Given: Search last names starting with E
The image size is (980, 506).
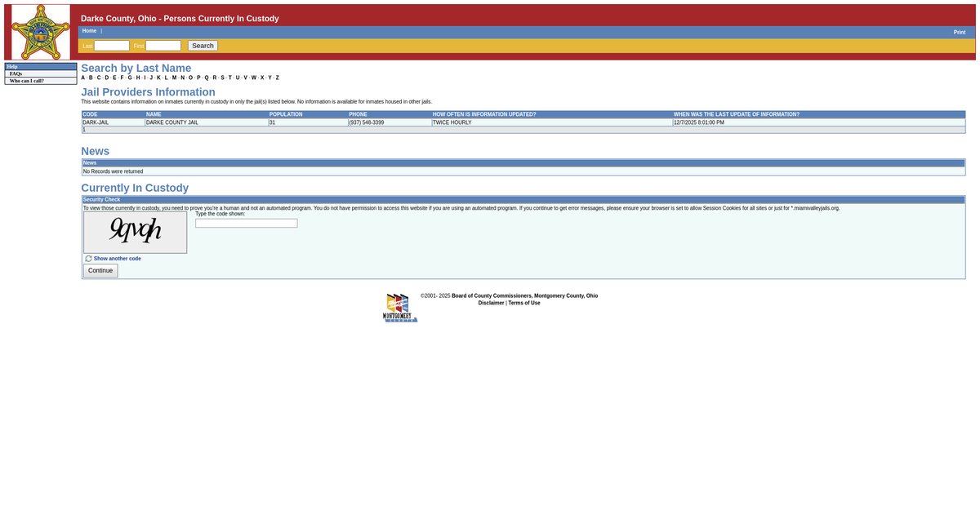Looking at the screenshot, I should 114,78.
